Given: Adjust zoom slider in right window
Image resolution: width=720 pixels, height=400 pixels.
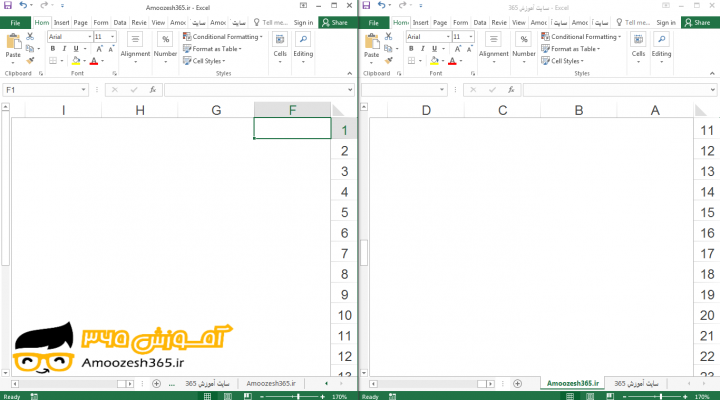Looking at the screenshot, I should pyautogui.click(x=660, y=396).
